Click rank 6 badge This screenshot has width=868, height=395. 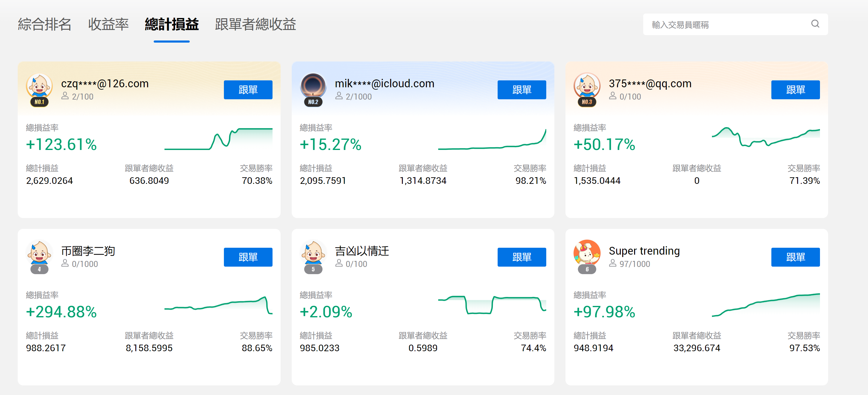point(587,269)
